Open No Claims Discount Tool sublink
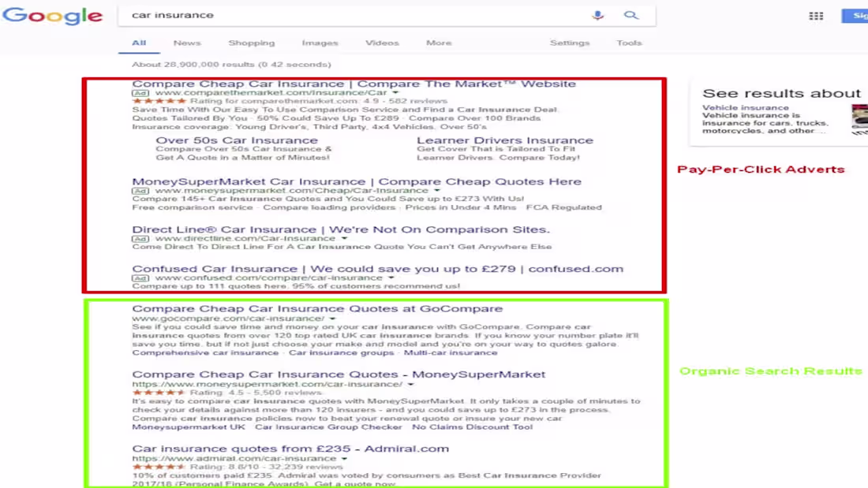The height and width of the screenshot is (488, 868). (472, 427)
